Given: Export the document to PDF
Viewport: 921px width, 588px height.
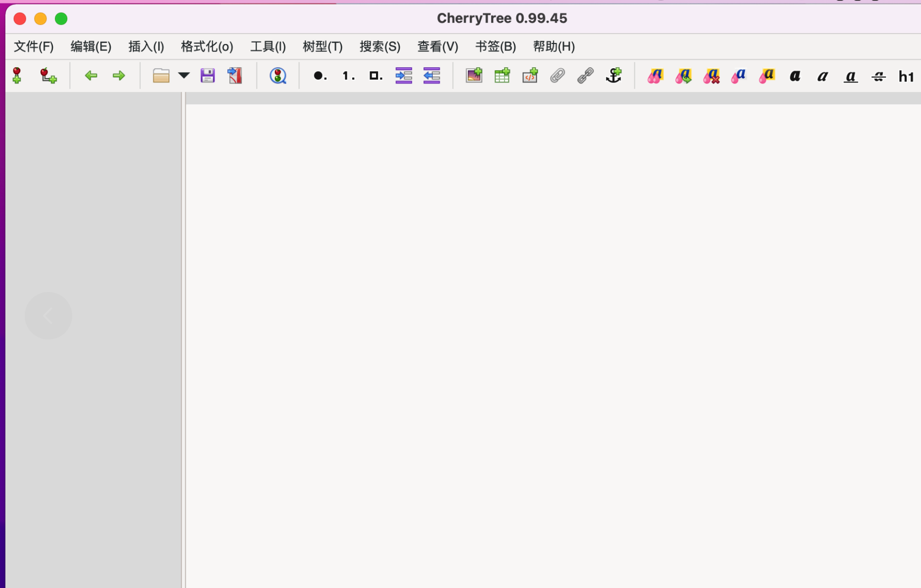Looking at the screenshot, I should pyautogui.click(x=235, y=76).
